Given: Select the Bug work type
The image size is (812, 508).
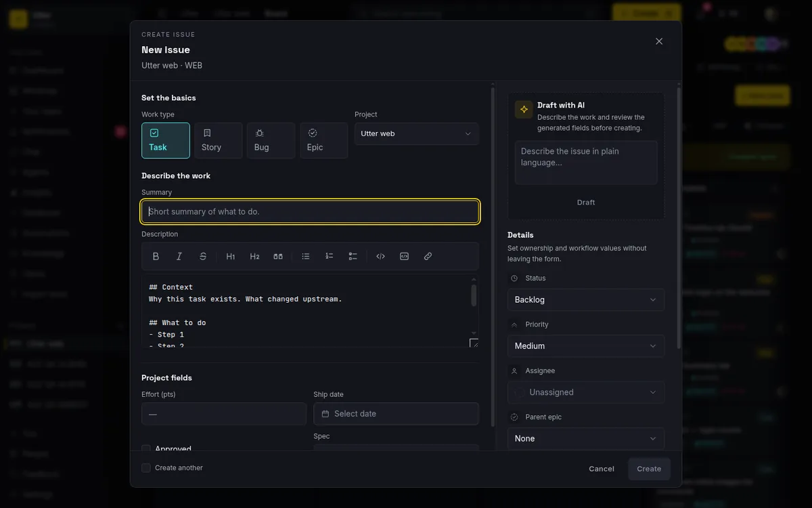Looking at the screenshot, I should (x=271, y=140).
